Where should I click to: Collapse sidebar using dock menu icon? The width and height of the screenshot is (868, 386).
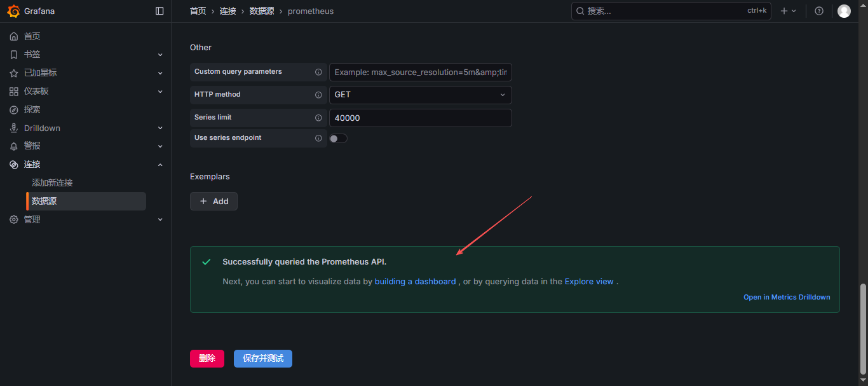point(159,11)
